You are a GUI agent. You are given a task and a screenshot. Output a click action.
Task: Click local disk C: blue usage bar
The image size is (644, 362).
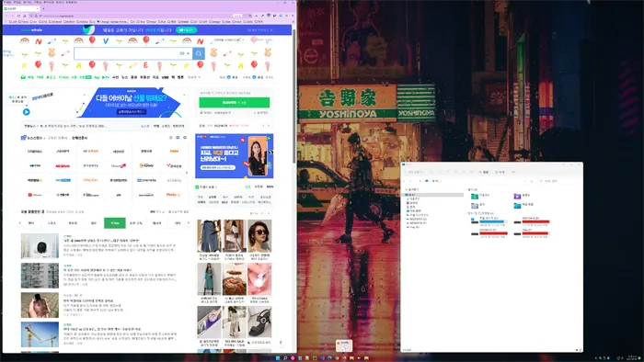coord(493,221)
